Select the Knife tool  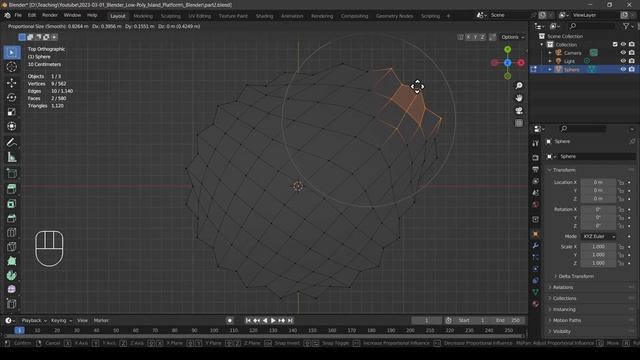coord(12,247)
